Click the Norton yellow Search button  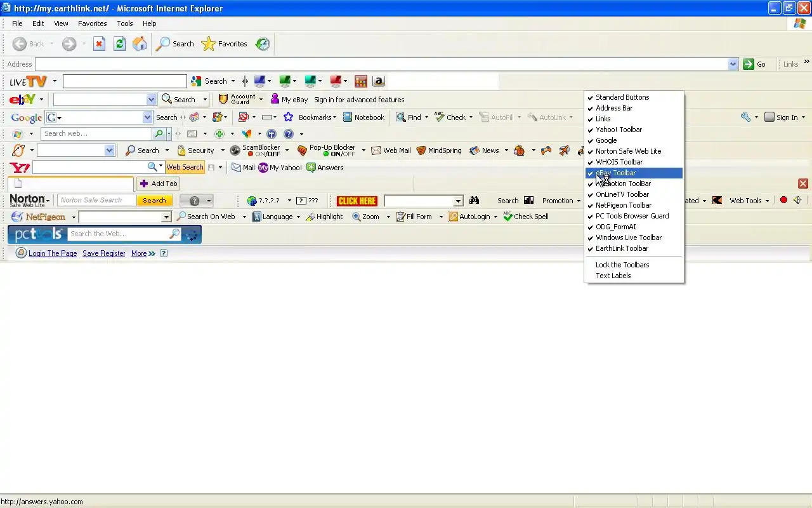(154, 200)
